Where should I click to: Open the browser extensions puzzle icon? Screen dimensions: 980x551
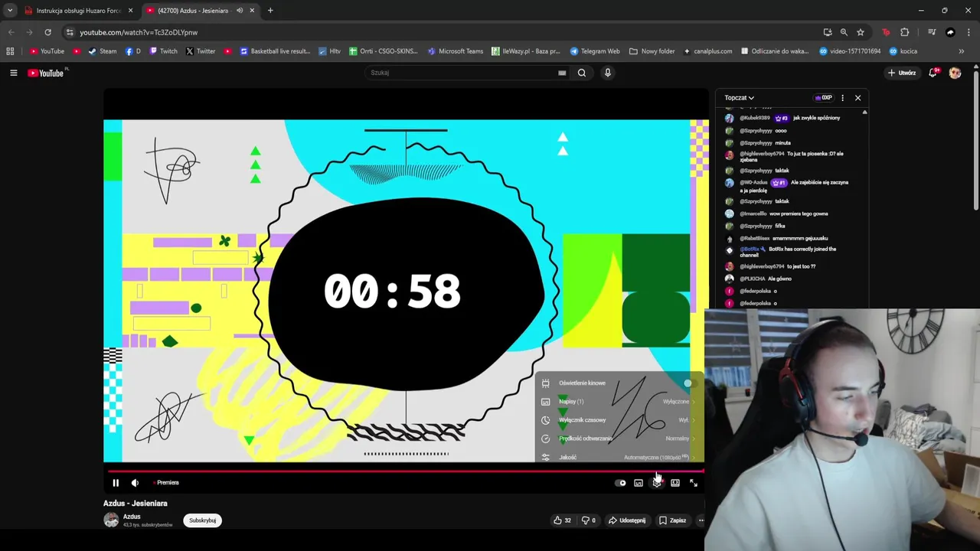tap(905, 32)
